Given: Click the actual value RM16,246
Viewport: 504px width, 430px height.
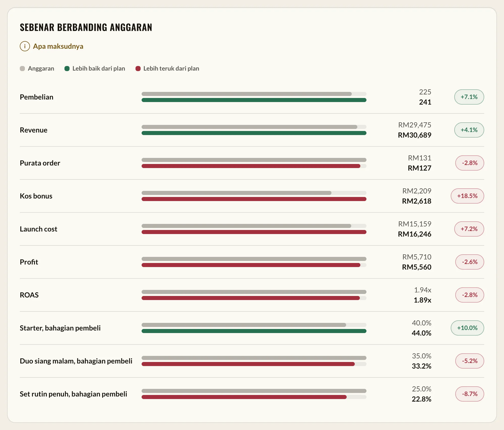Looking at the screenshot, I should 415,234.
